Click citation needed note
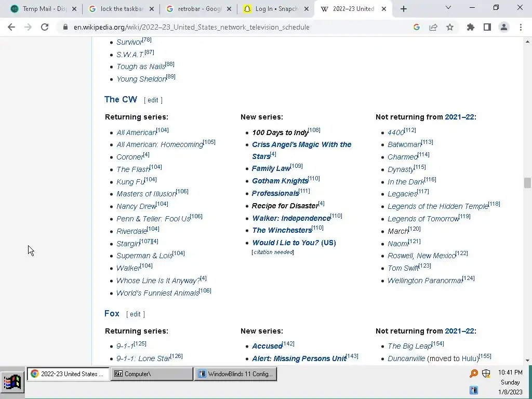 (x=273, y=252)
